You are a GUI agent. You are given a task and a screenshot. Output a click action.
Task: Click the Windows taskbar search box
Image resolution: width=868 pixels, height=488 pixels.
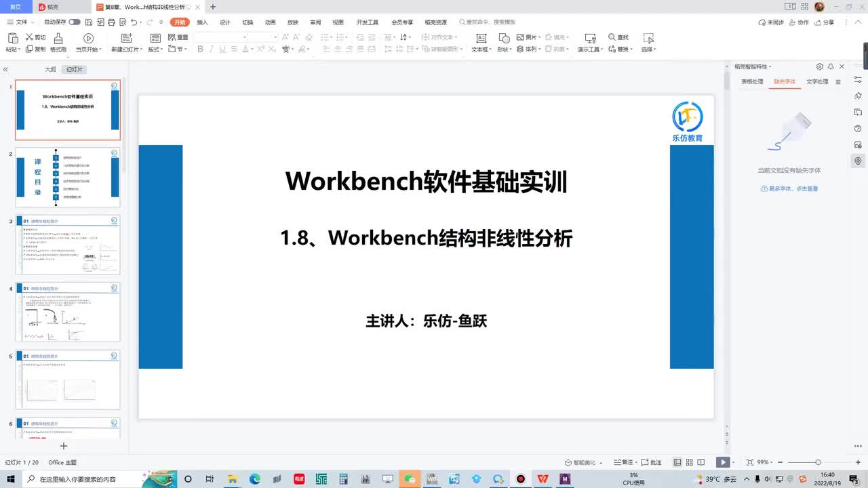click(99, 479)
